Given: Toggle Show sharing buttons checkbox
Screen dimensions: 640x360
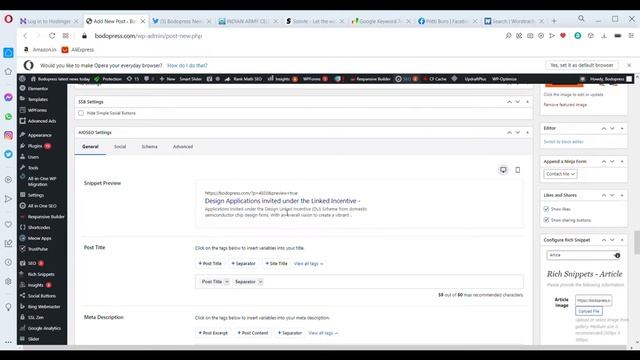Looking at the screenshot, I should coord(546,220).
